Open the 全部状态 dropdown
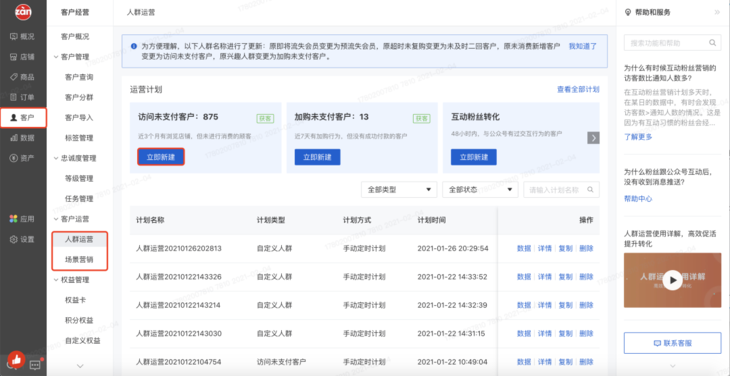Viewport: 730px width, 376px height. 480,190
